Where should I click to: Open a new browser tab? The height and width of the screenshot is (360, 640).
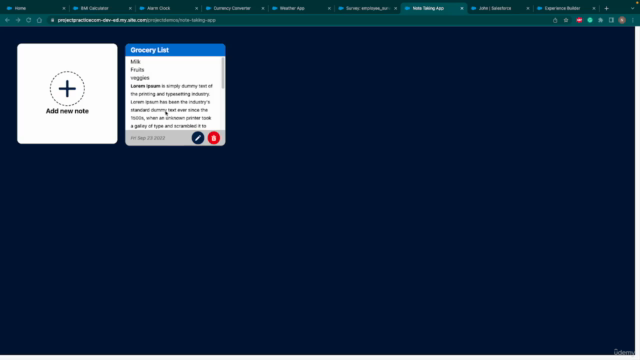pos(607,8)
